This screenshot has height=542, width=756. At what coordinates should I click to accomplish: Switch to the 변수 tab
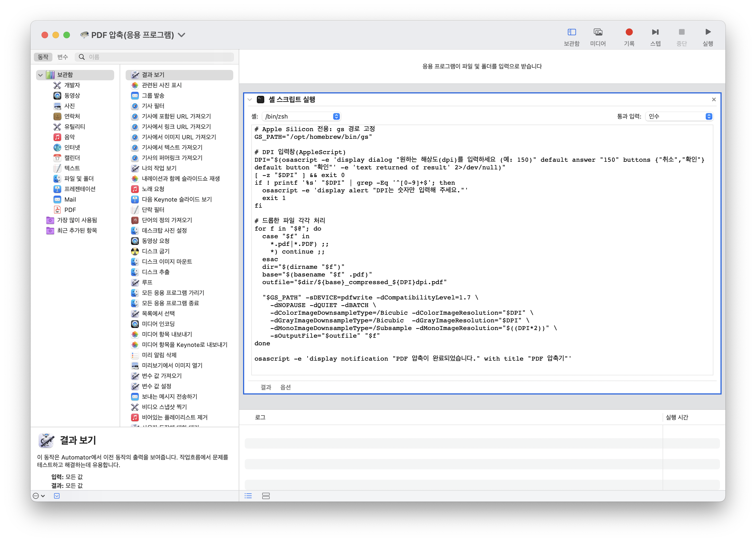63,57
